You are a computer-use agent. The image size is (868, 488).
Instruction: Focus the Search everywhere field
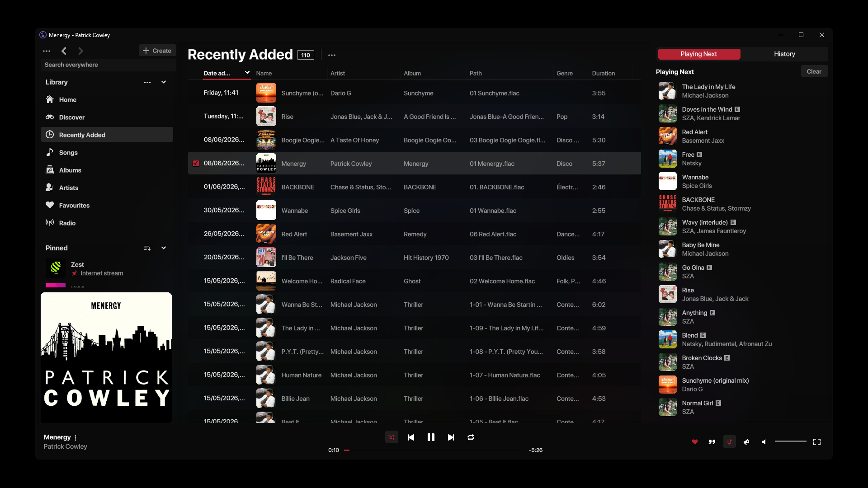tap(108, 65)
